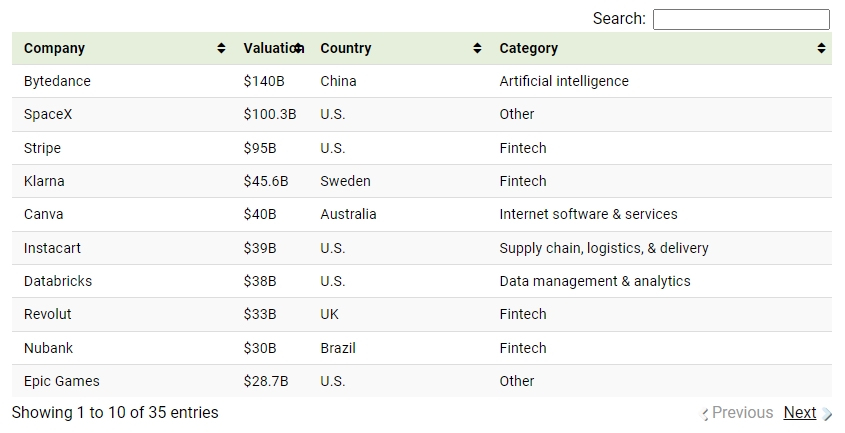Viewport: 845px width, 433px height.
Task: Select the Epic Games row
Action: [x=422, y=381]
